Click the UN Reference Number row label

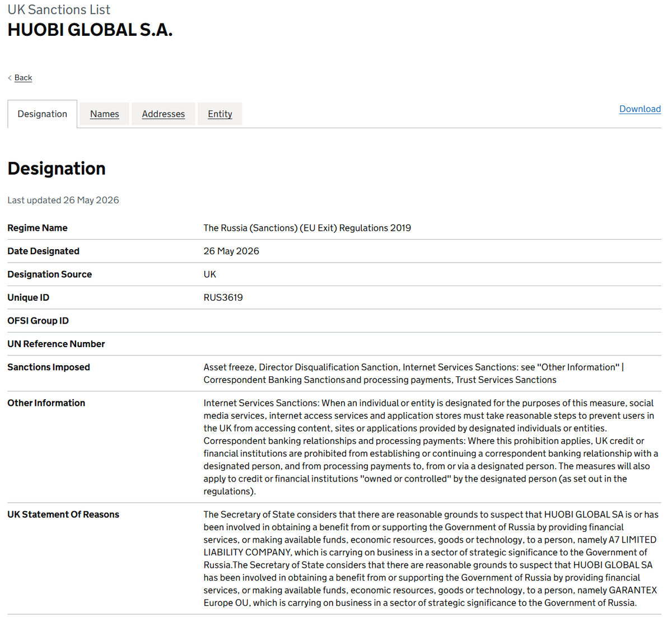tap(56, 344)
